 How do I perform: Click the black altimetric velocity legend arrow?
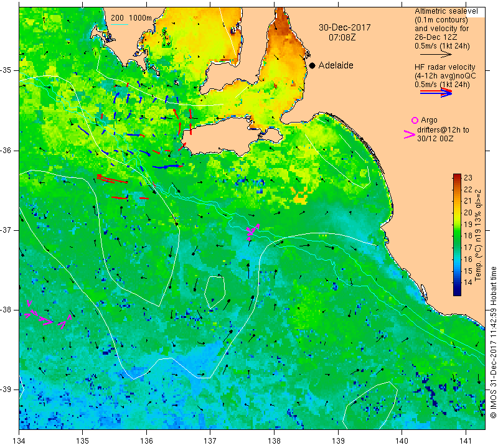click(x=436, y=55)
